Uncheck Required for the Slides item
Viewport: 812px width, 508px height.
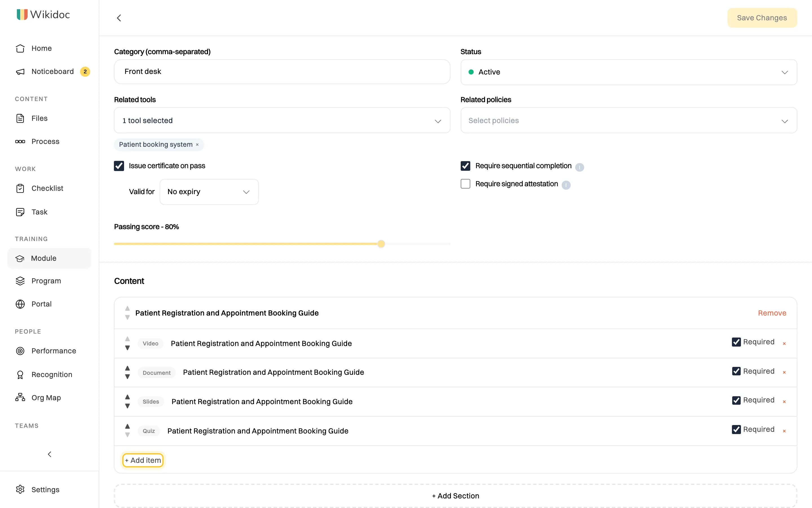point(736,400)
